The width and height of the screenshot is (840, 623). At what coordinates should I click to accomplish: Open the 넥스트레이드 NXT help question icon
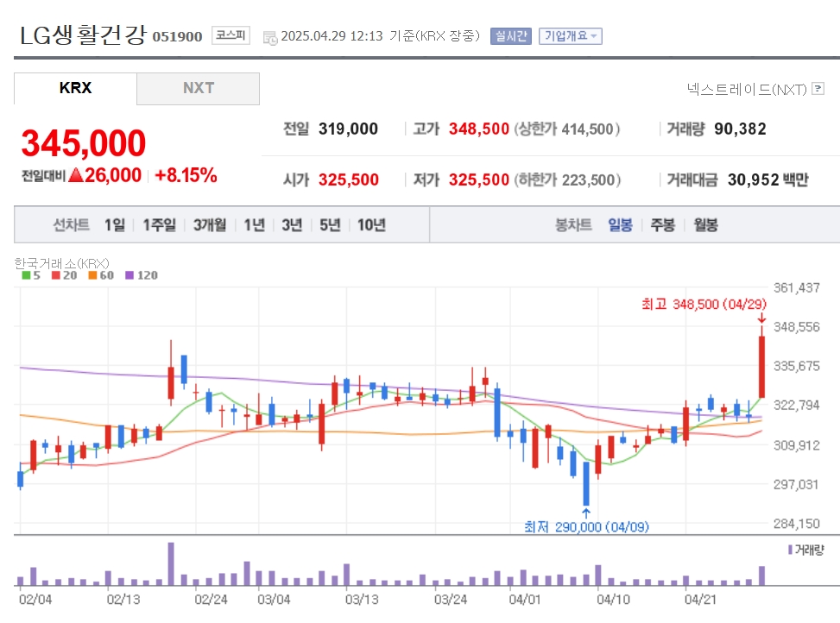point(818,88)
